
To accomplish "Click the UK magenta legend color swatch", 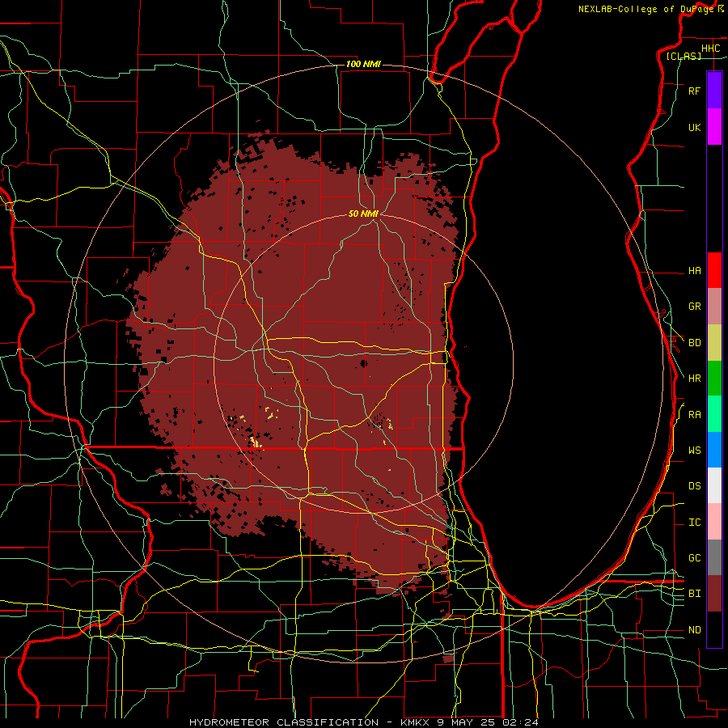I will point(714,127).
